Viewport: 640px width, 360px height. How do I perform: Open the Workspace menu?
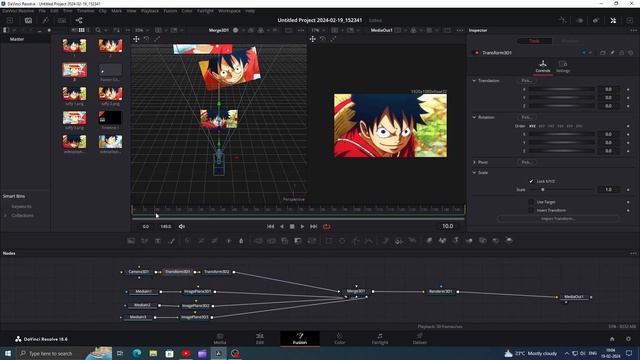point(229,11)
